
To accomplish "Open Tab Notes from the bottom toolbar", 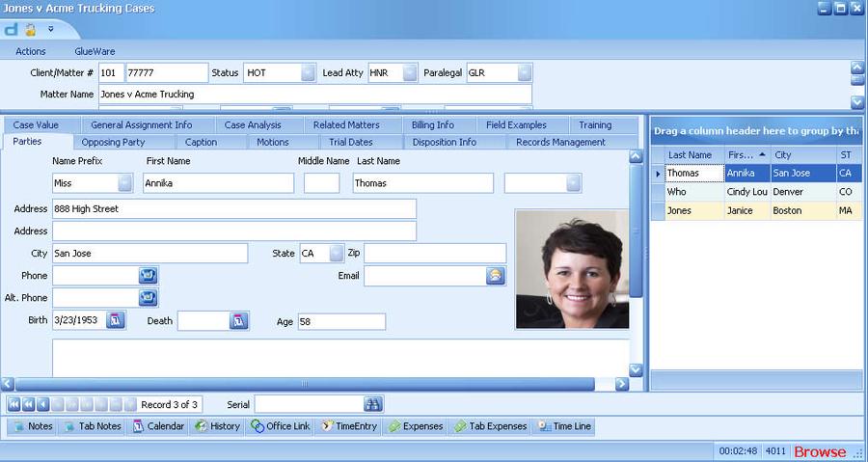I will (93, 426).
